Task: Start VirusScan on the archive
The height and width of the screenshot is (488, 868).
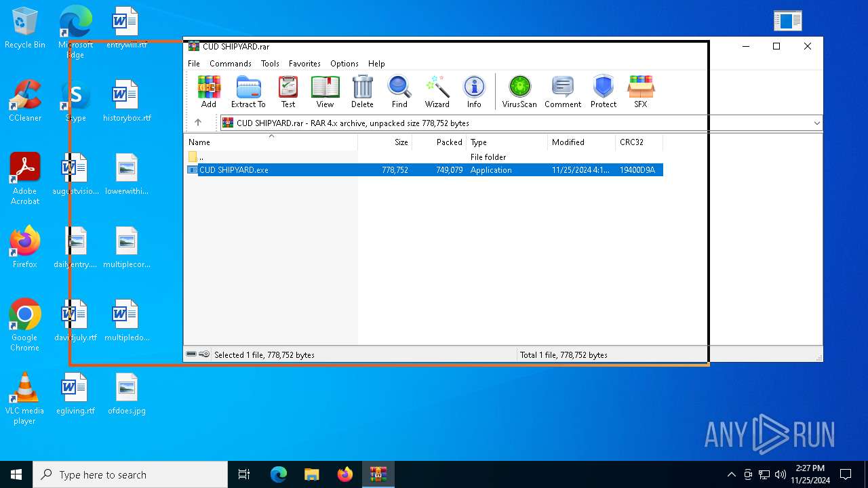Action: tap(519, 91)
